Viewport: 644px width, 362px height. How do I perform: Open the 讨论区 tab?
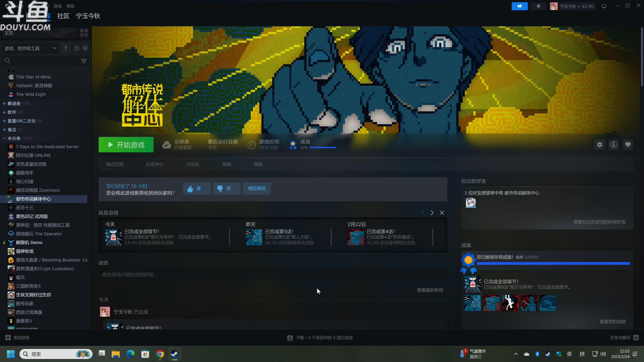pyautogui.click(x=193, y=164)
